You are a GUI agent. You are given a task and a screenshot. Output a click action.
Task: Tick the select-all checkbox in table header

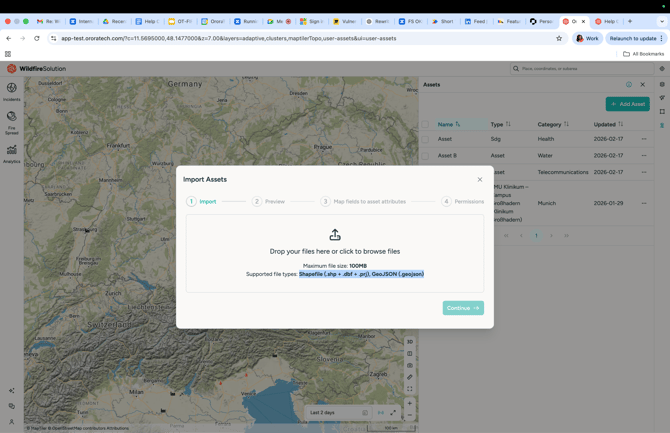click(425, 124)
